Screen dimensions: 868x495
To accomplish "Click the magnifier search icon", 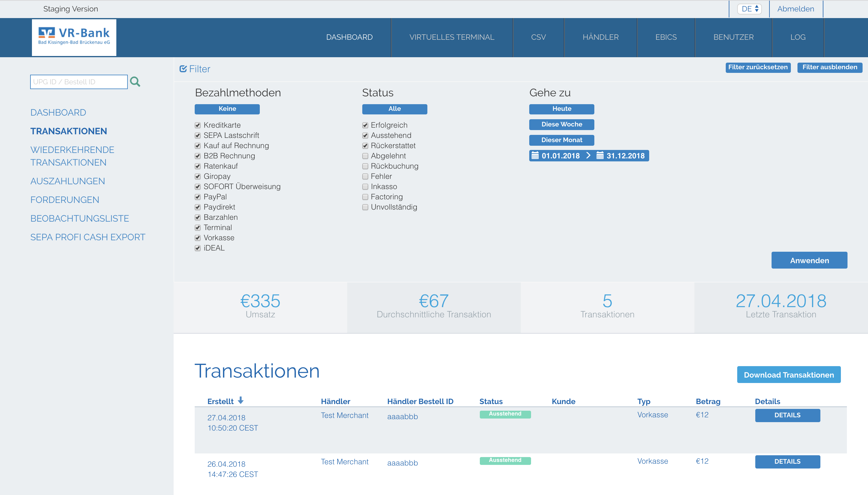I will point(135,82).
